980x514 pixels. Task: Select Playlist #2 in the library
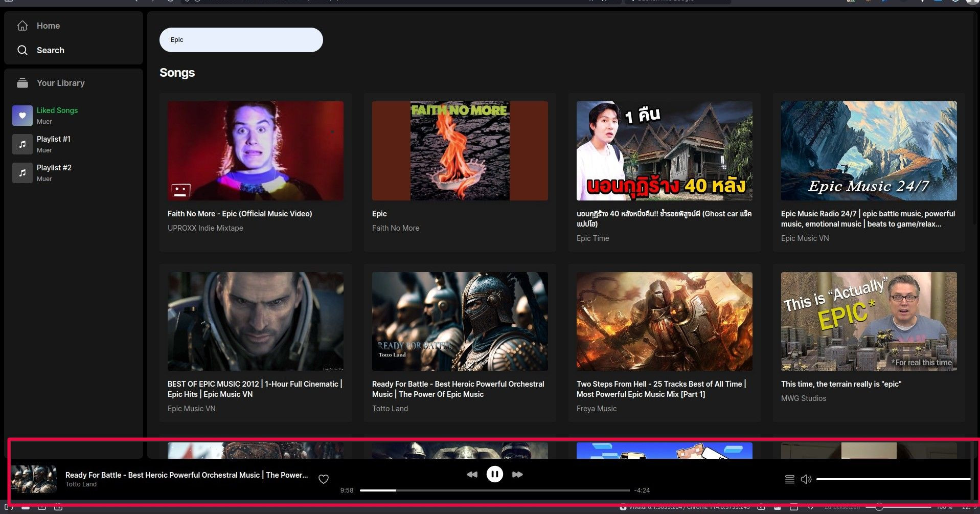[54, 168]
